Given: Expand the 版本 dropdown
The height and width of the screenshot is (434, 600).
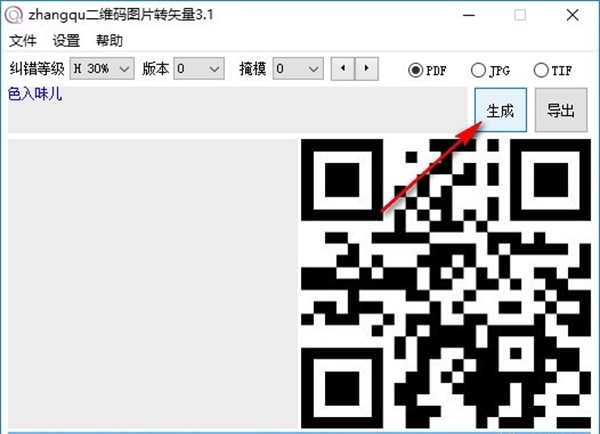Looking at the screenshot, I should click(x=199, y=69).
